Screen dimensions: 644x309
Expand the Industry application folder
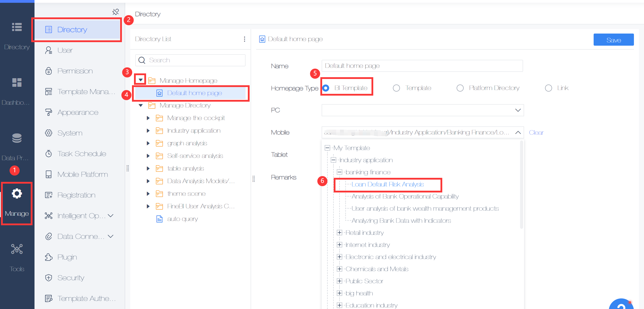coord(148,131)
